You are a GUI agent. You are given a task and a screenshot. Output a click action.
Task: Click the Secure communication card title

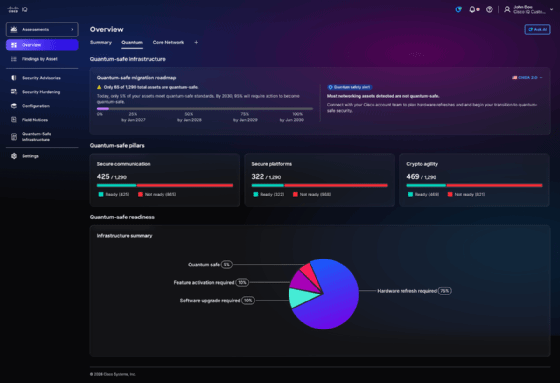124,164
